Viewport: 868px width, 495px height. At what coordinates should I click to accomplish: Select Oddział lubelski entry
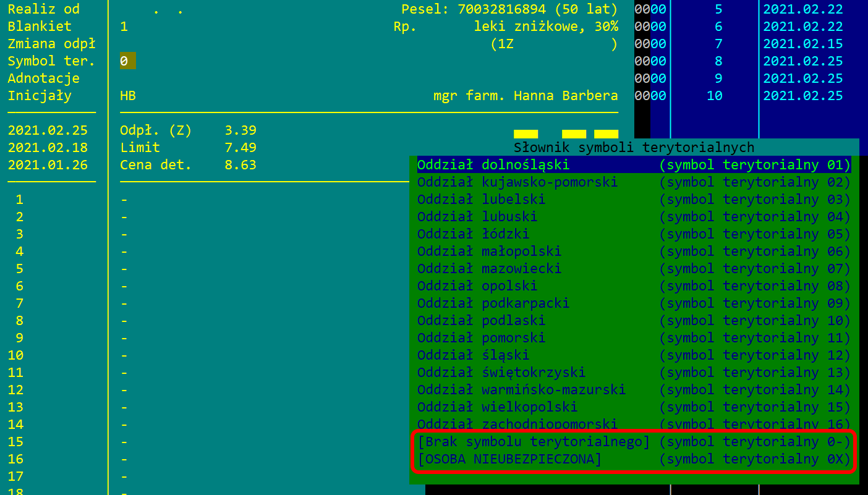point(634,200)
